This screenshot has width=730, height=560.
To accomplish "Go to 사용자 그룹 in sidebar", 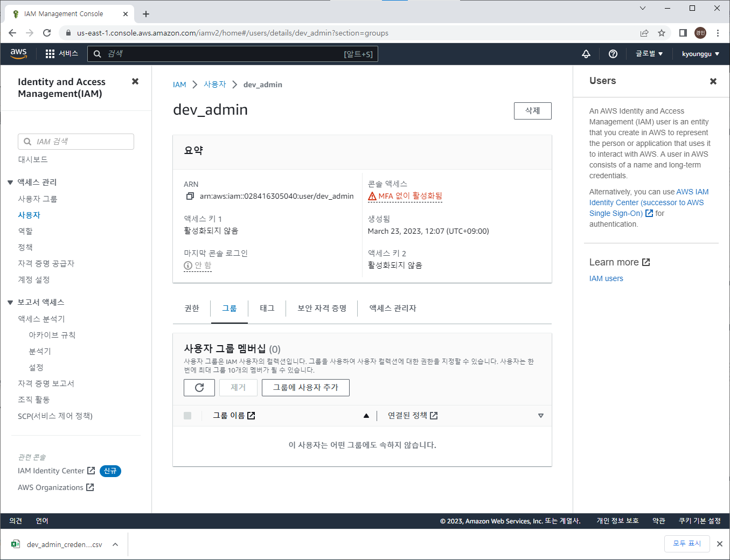I will coord(38,199).
